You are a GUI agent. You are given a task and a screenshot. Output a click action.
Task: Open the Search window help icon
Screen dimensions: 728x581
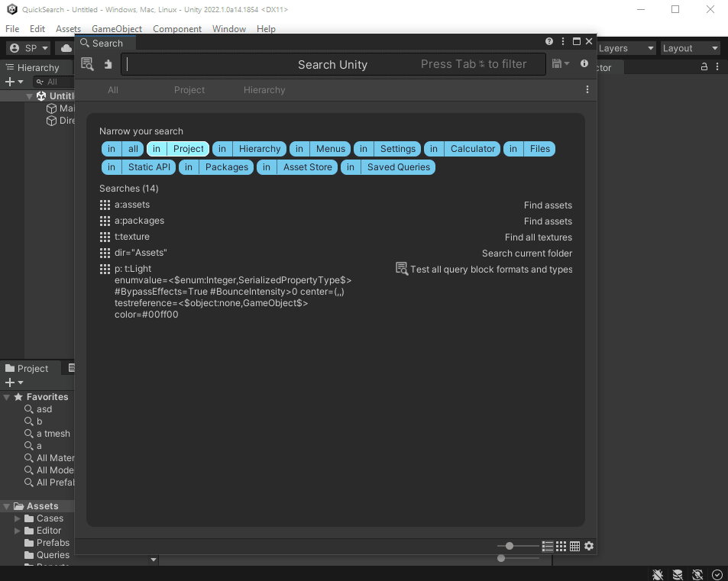click(549, 41)
